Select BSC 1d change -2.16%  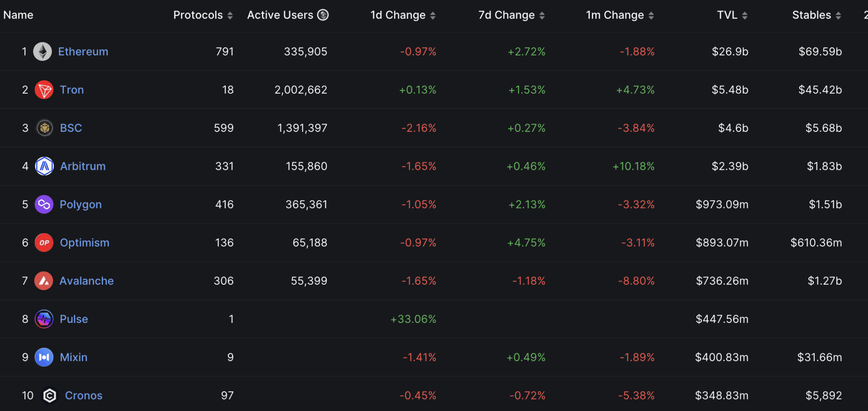tap(419, 128)
